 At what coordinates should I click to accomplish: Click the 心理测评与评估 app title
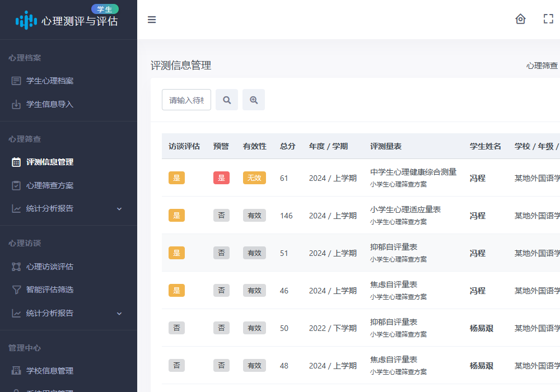[x=80, y=21]
